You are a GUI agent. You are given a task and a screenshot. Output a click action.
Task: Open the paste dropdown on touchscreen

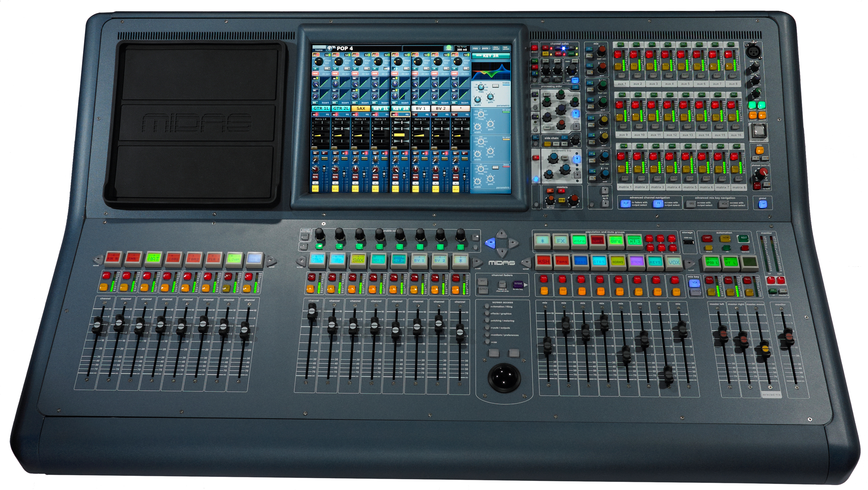coord(485,49)
